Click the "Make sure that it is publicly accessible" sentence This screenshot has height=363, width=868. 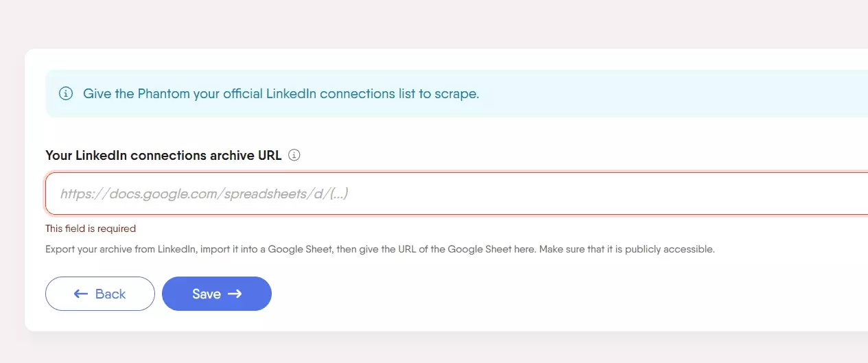626,249
